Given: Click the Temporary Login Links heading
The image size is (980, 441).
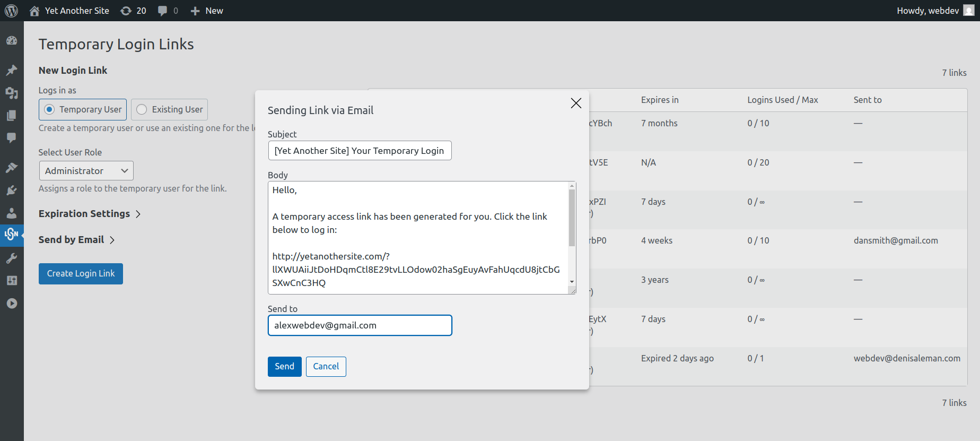Looking at the screenshot, I should click(116, 44).
